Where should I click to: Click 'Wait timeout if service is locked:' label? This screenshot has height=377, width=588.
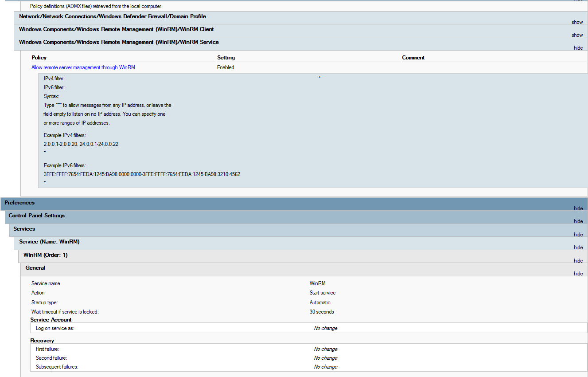65,312
